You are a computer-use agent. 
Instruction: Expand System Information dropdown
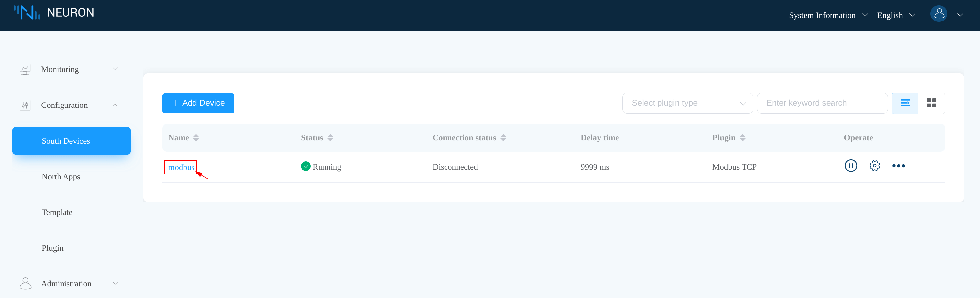(x=828, y=15)
